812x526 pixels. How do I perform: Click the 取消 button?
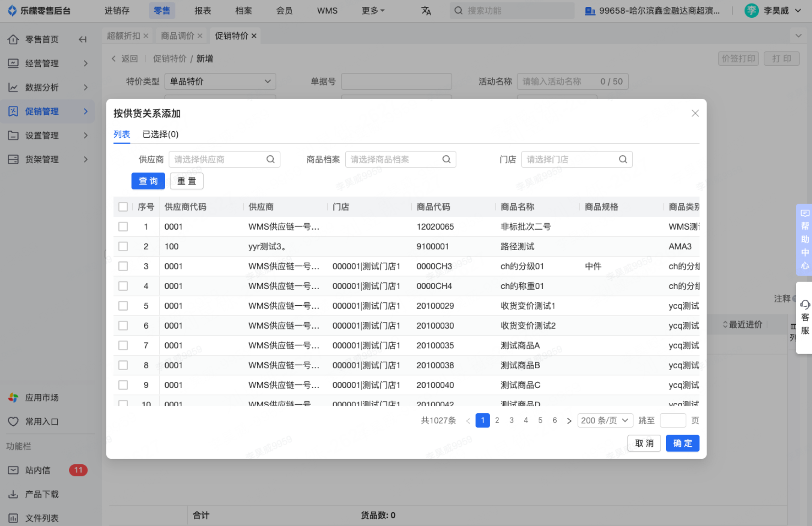pyautogui.click(x=644, y=443)
